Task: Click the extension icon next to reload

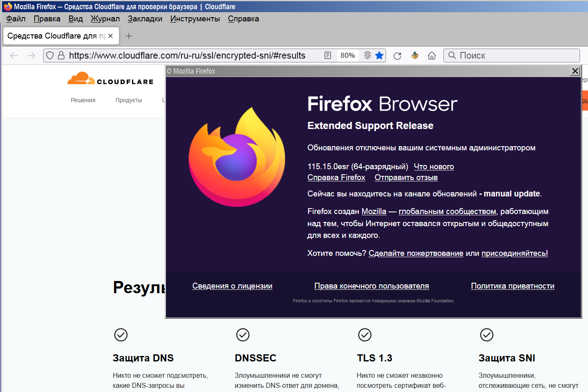Action: click(x=415, y=55)
